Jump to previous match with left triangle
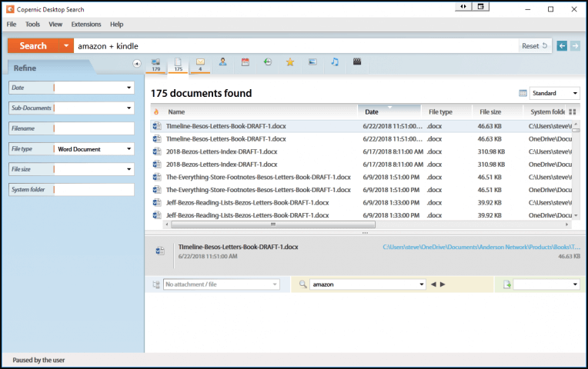Viewport: 588px width, 369px height. coord(433,284)
